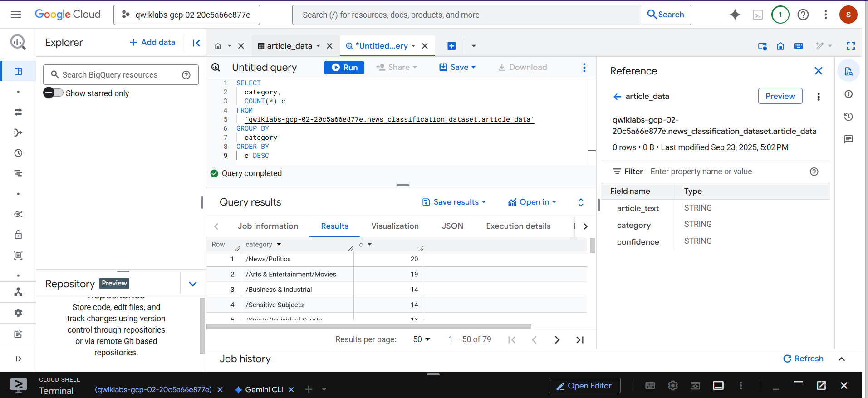Click the horizontal scrollbar in the results table
868x398 pixels.
click(368, 327)
